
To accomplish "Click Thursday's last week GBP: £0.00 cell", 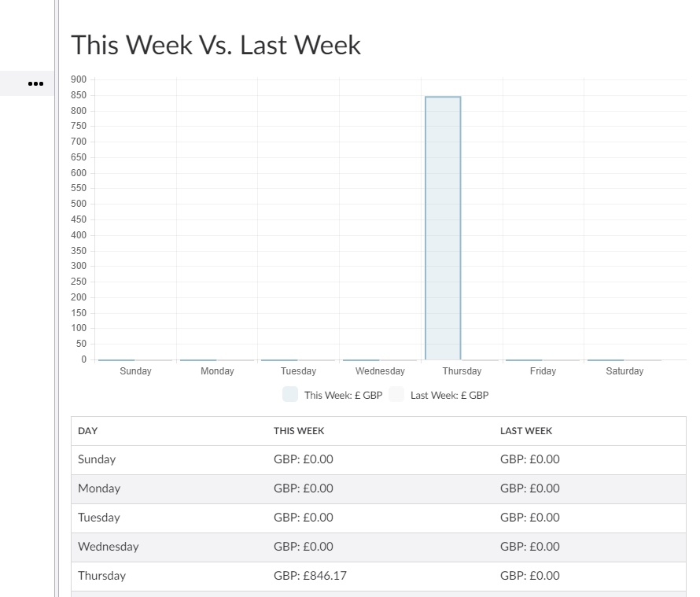I will (529, 576).
